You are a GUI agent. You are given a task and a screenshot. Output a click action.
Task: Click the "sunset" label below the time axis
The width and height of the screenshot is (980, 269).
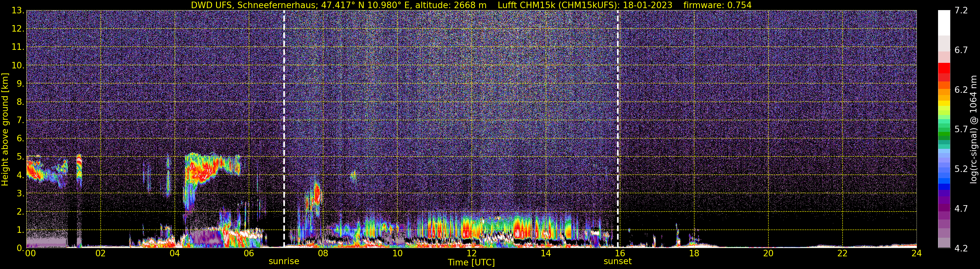[617, 262]
